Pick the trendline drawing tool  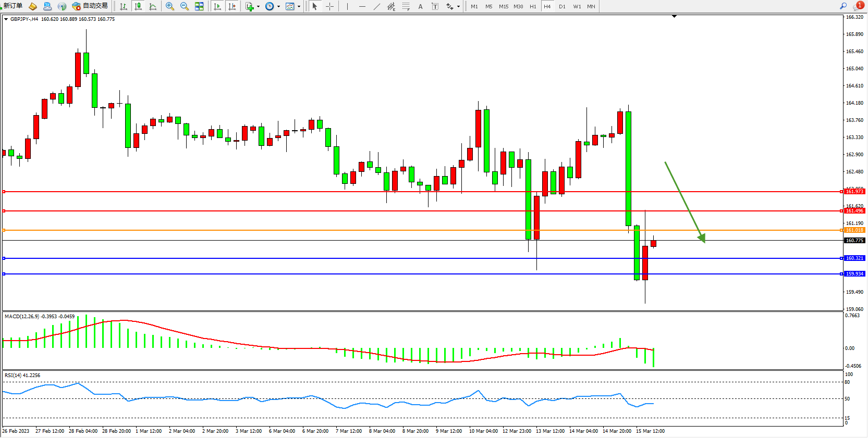377,6
